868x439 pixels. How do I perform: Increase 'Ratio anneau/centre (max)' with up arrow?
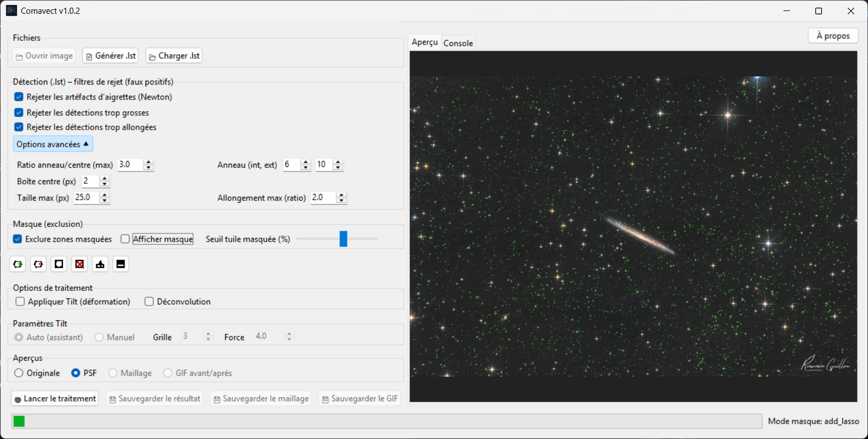(x=149, y=162)
